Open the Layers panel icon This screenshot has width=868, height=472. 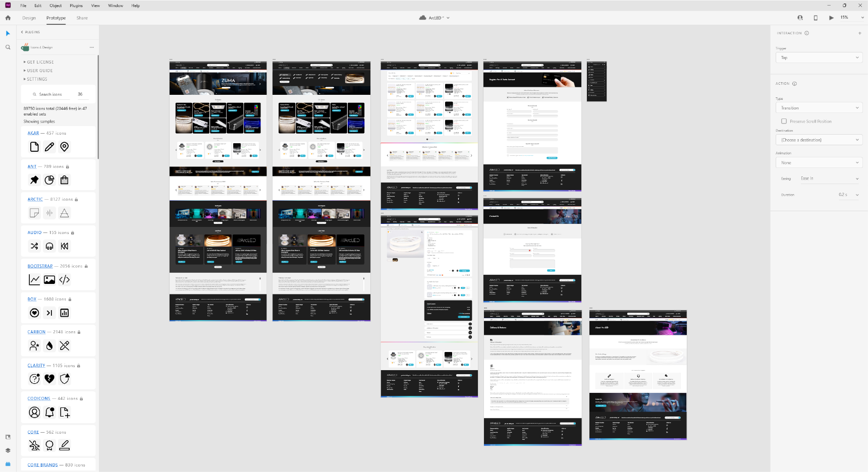(x=8, y=450)
